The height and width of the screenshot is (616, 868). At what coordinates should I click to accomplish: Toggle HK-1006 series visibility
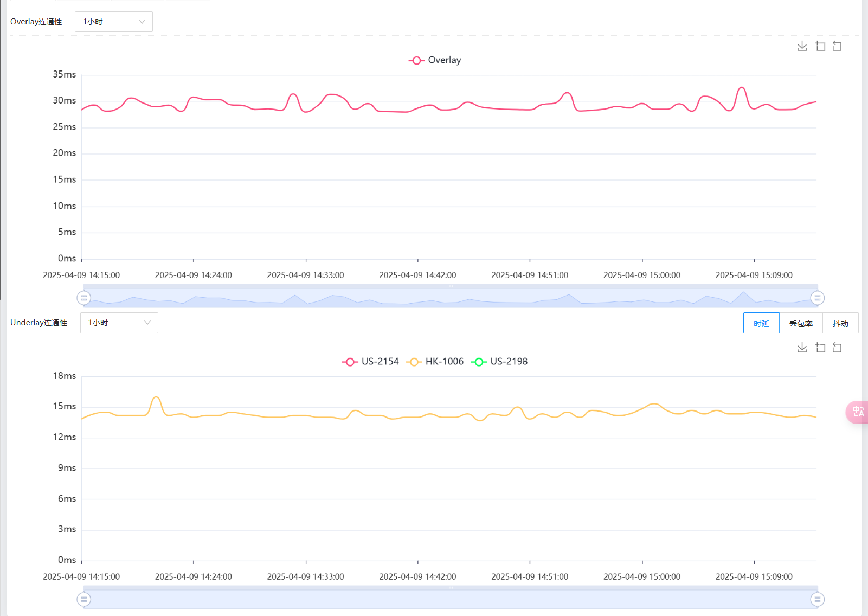[x=435, y=362]
